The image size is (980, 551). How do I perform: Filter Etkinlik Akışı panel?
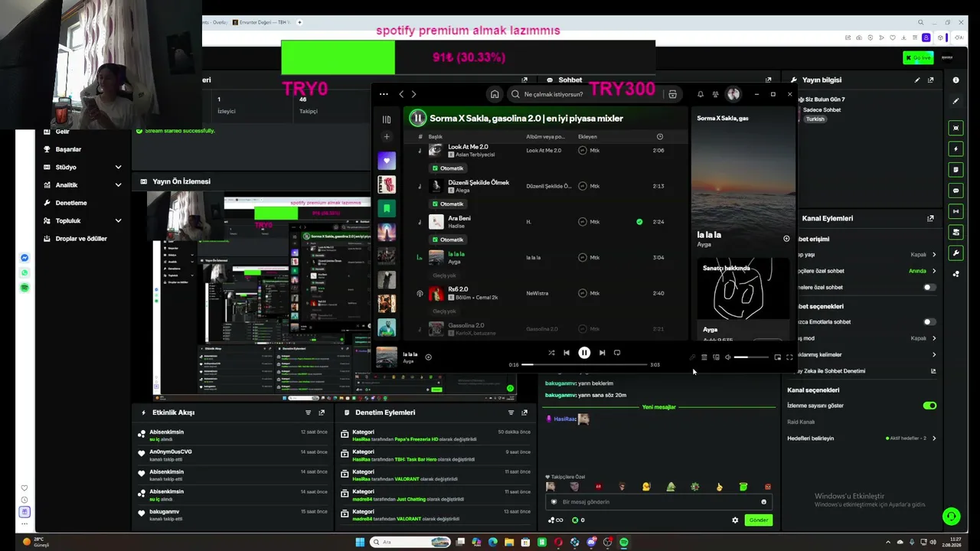coord(309,412)
